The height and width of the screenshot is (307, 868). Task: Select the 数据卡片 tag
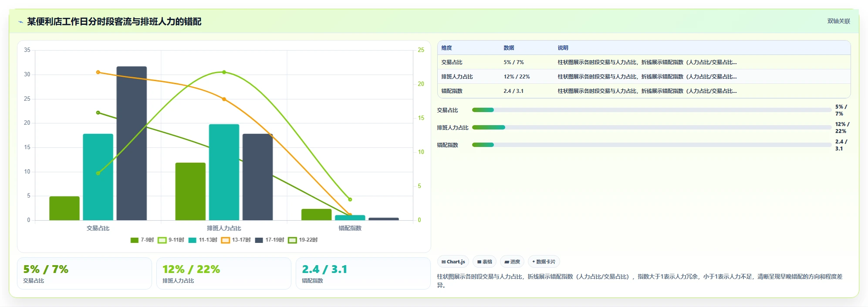click(544, 262)
